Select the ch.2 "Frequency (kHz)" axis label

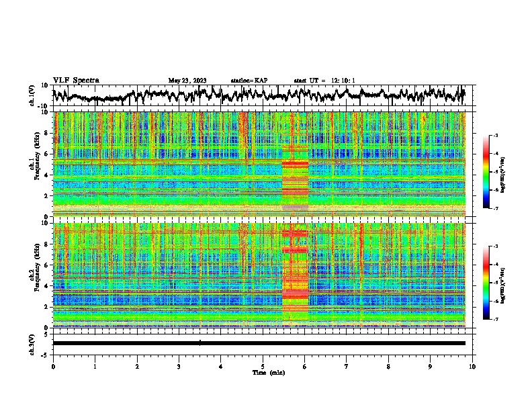[37, 267]
